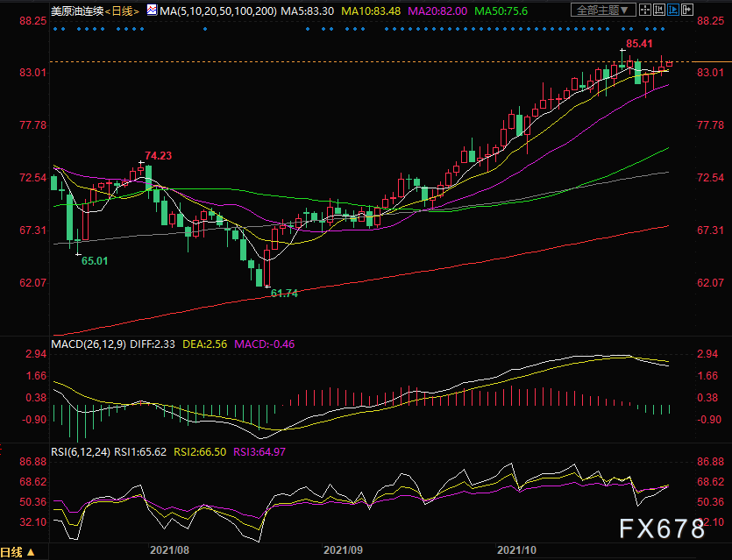This screenshot has height=560, width=732.
Task: Click the <日线> period label in header
Action: pyautogui.click(x=122, y=11)
